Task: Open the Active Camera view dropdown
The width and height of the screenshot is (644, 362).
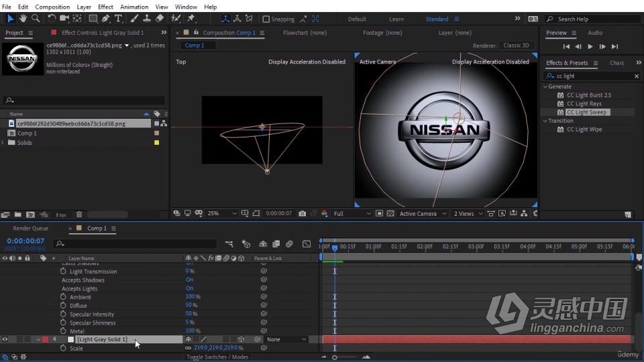Action: [x=423, y=213]
